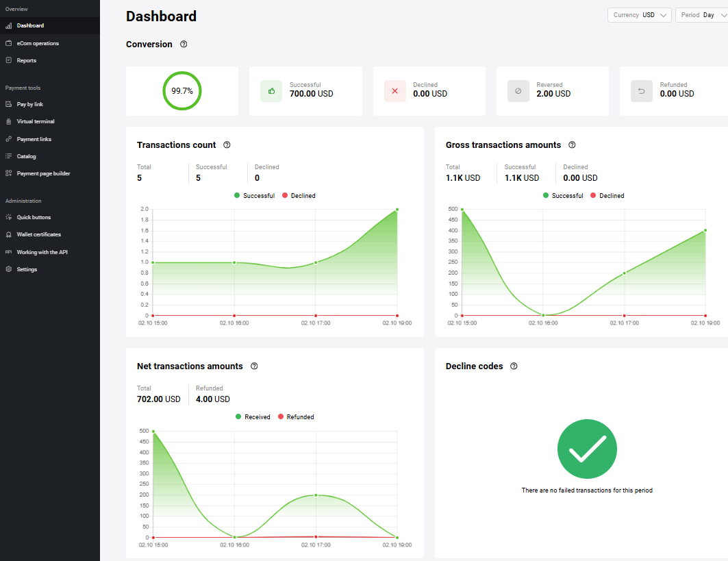Toggle the green Received legend marker
Viewport: 728px width, 561px height.
coord(238,417)
